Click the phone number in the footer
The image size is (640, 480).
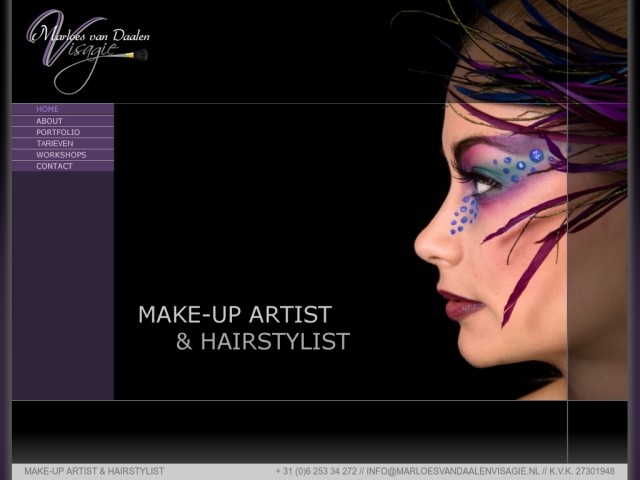(x=316, y=471)
